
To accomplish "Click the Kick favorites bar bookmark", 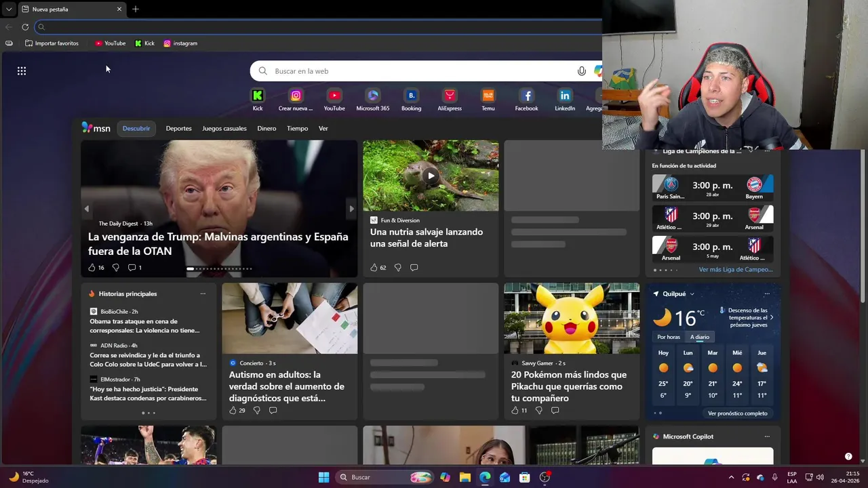I will 144,43.
